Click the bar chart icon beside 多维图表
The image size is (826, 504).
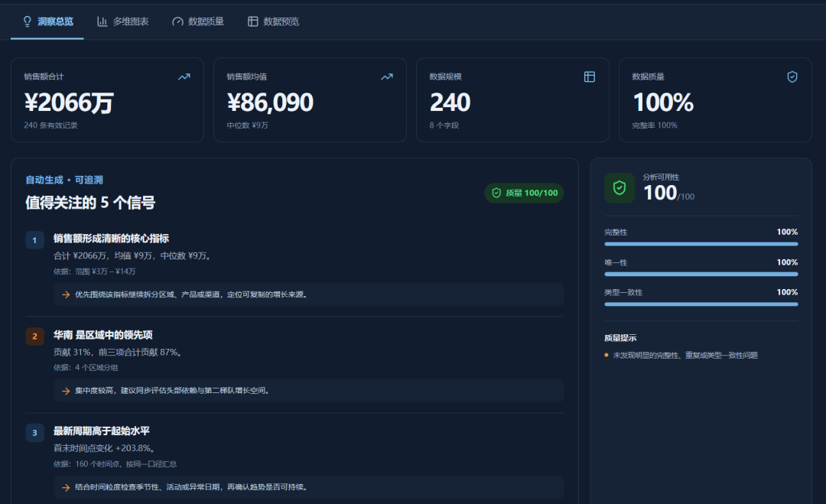coord(102,21)
